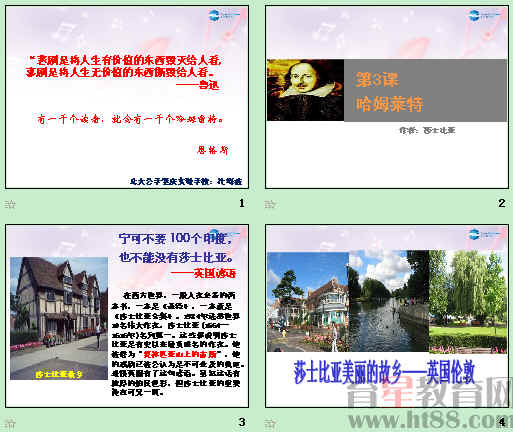Viewport: 513px width, 432px height.
Task: Click the animation star icon under slide 4
Action: (270, 423)
